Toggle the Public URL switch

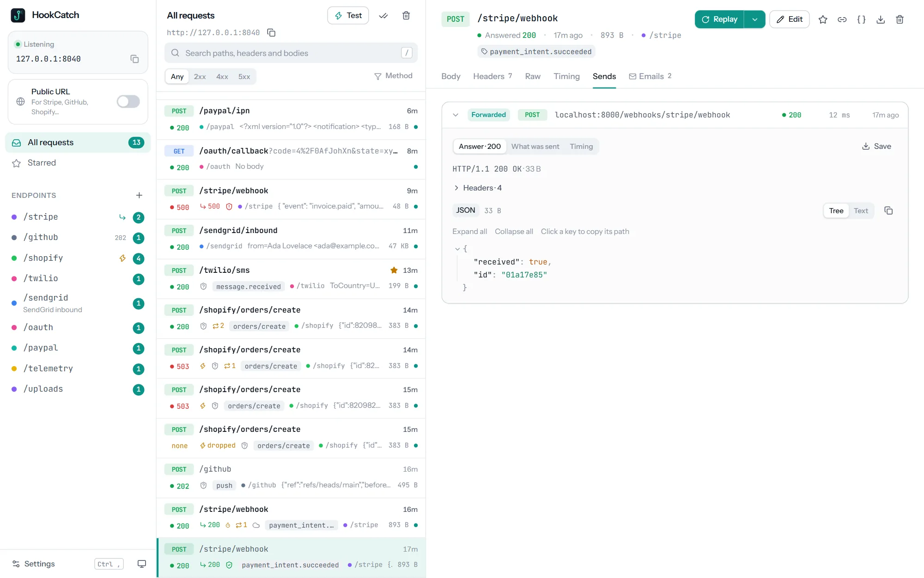pos(128,101)
